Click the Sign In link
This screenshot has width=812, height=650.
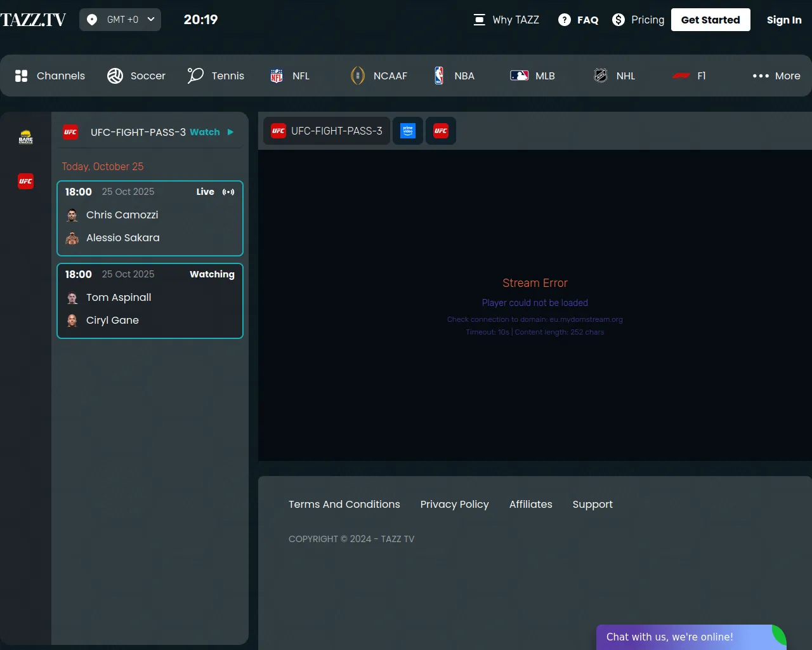tap(783, 20)
